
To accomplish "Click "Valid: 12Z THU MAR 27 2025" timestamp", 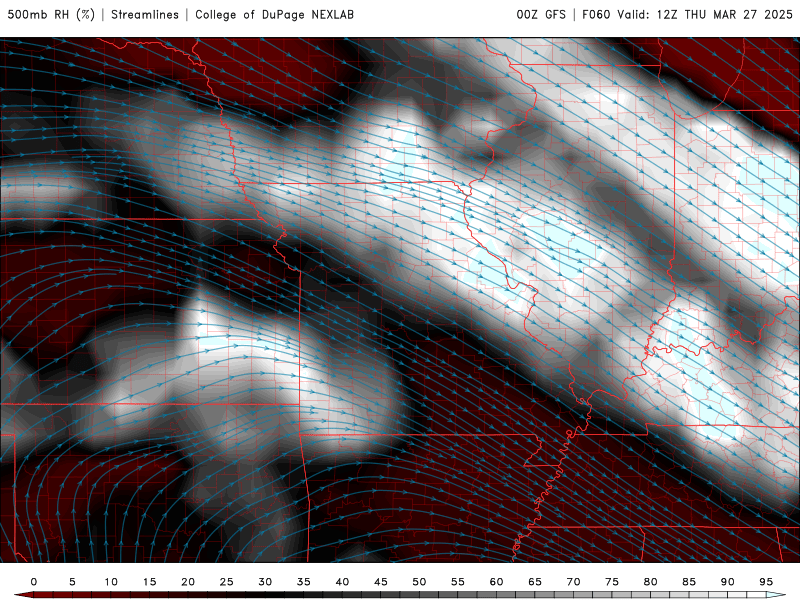I will 705,14.
